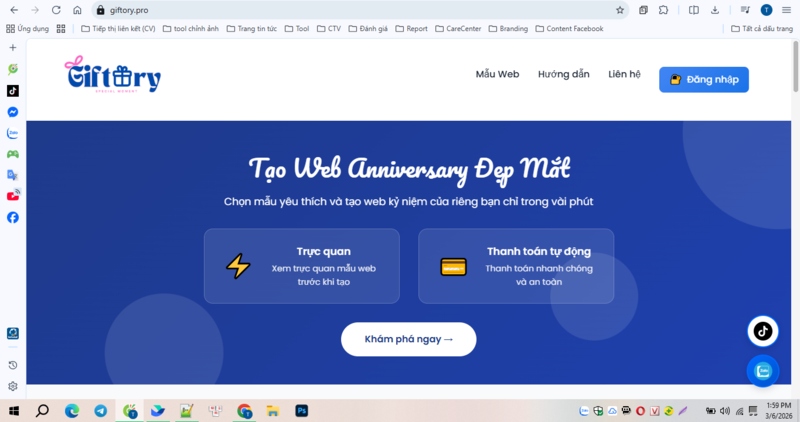Viewport: 800px width, 422px height.
Task: Click the floating TikTok button on page
Action: 763,331
